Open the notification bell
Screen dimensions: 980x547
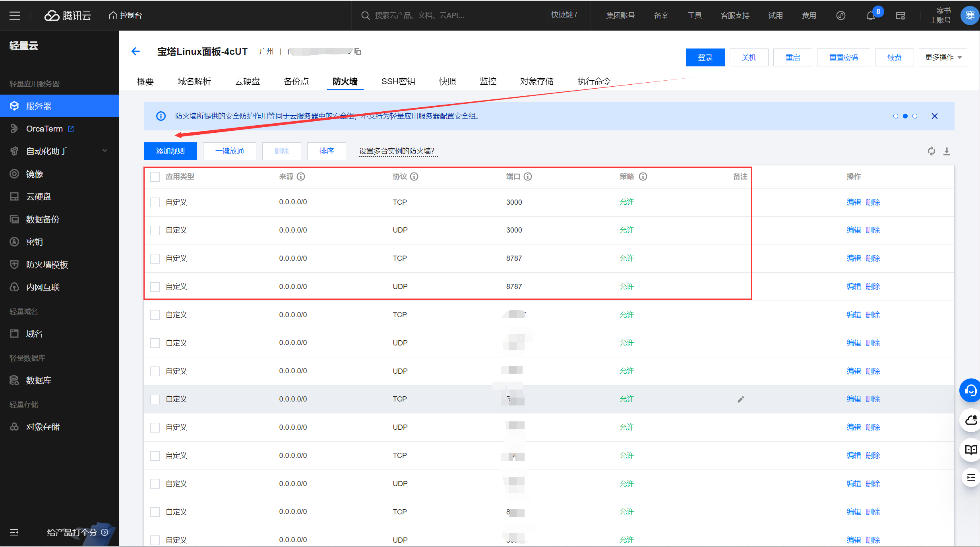point(870,16)
